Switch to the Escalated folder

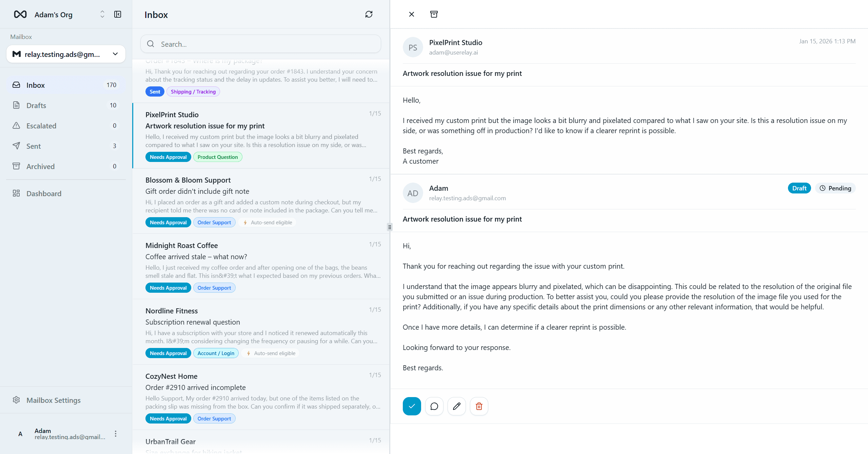pyautogui.click(x=41, y=126)
